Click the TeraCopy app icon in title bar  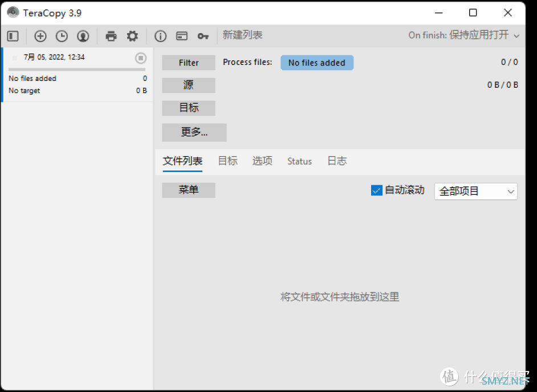click(13, 13)
